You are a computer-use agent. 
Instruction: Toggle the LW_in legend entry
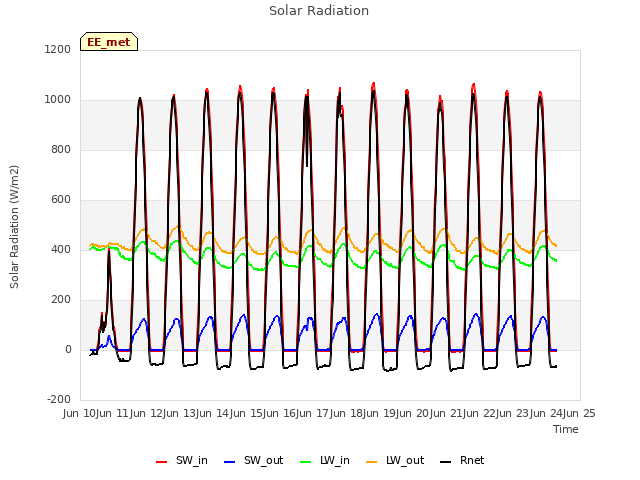(325, 460)
